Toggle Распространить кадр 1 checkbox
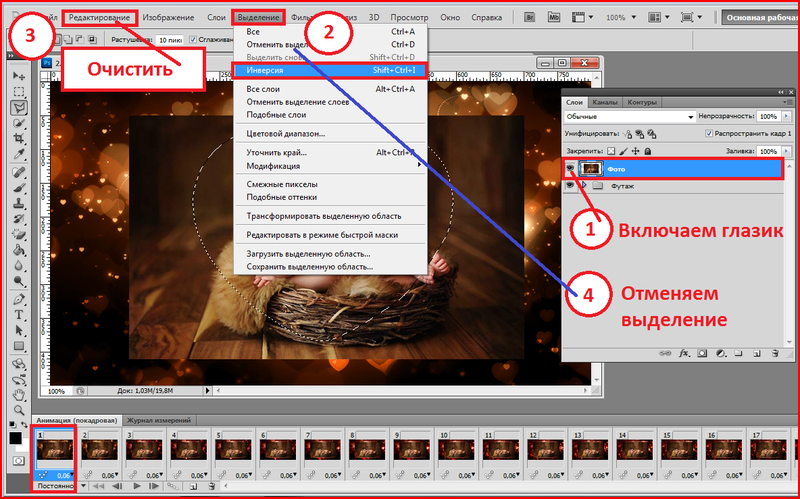 709,134
